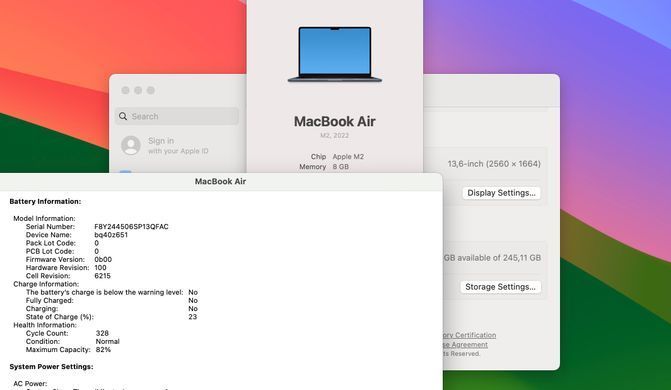The width and height of the screenshot is (671, 390).
Task: Click State of Charge value 23
Action: tap(193, 317)
